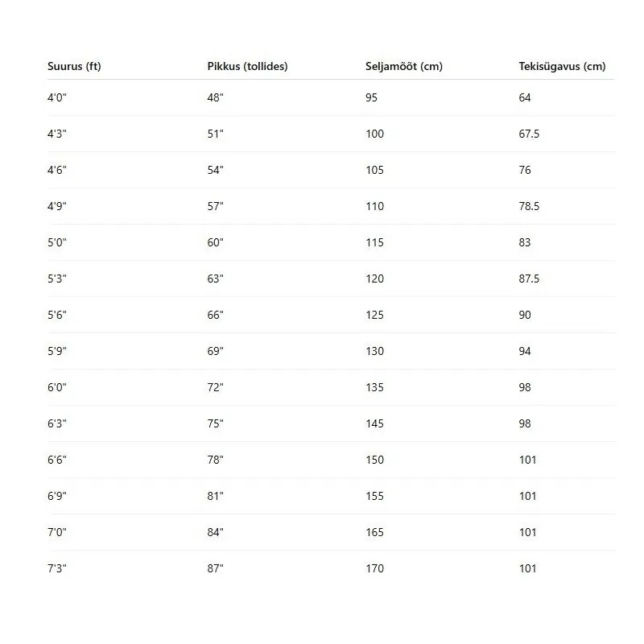Click the 4'0" size cell
Image resolution: width=644 pixels, height=644 pixels.
point(56,97)
